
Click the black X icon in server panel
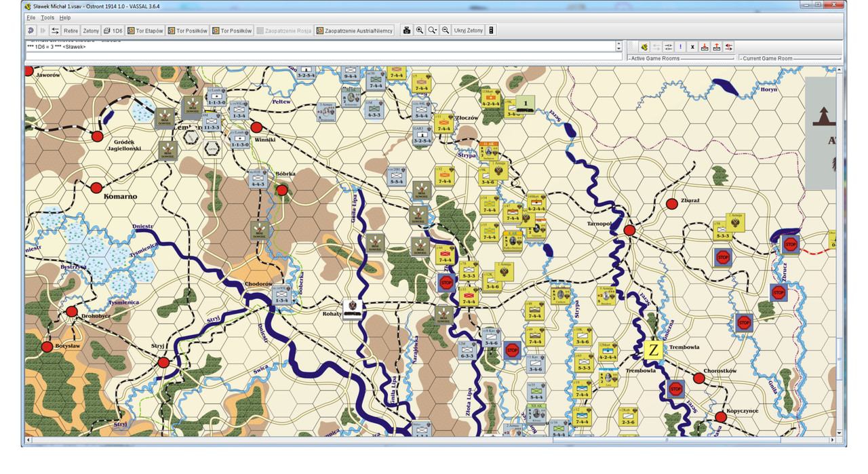point(692,47)
